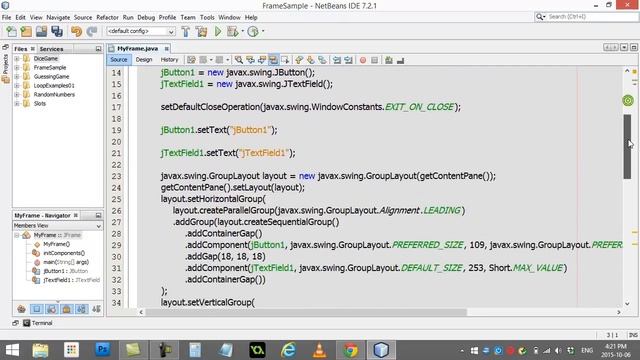Expand the FrameSample project node
This screenshot has height=360, width=640.
pos(17,67)
